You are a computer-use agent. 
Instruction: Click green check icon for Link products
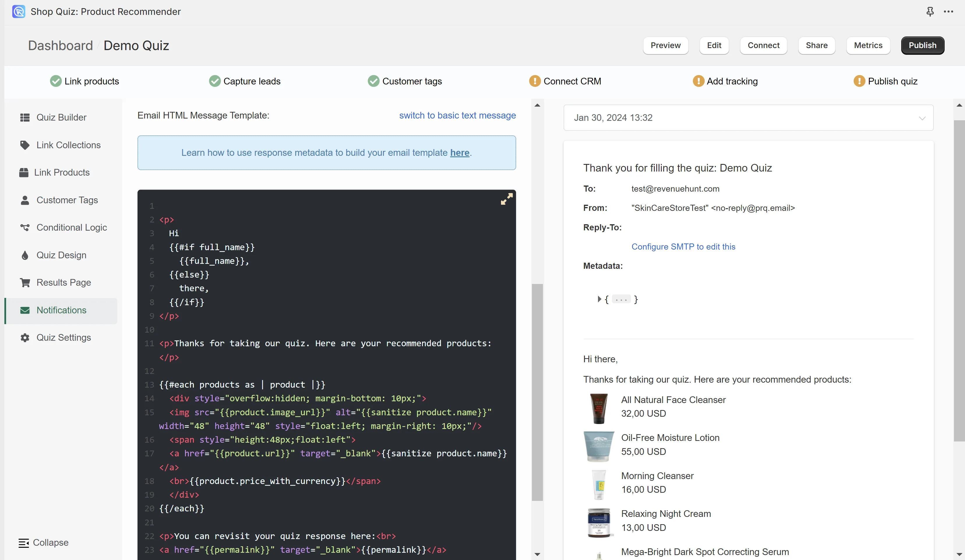[56, 81]
